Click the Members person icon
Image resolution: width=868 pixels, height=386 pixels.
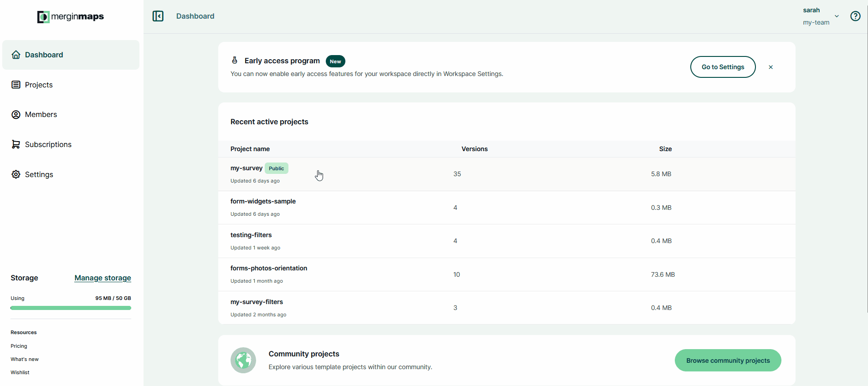coord(16,115)
